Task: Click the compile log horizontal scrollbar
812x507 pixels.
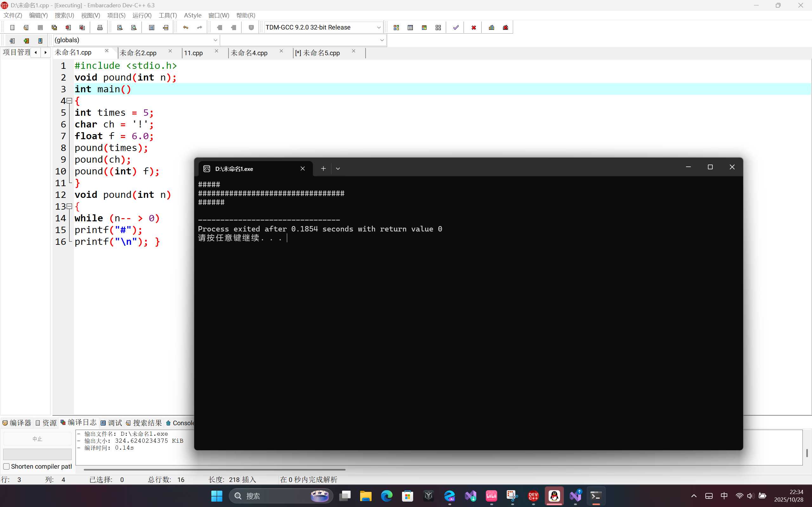Action: [215, 470]
